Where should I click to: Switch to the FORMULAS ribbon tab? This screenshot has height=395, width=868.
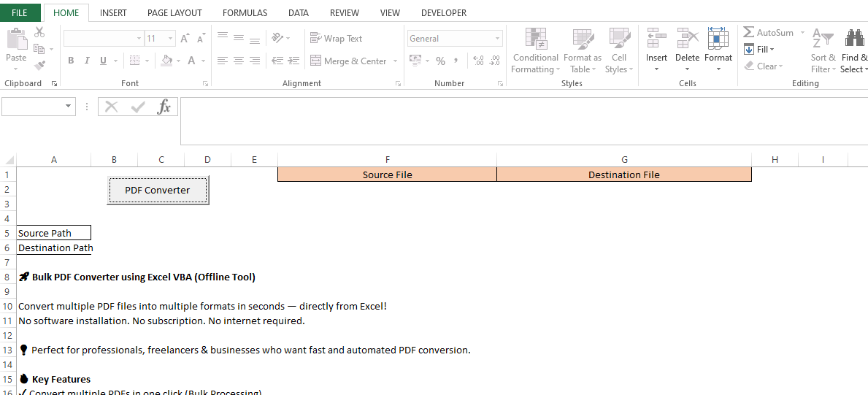[x=245, y=13]
